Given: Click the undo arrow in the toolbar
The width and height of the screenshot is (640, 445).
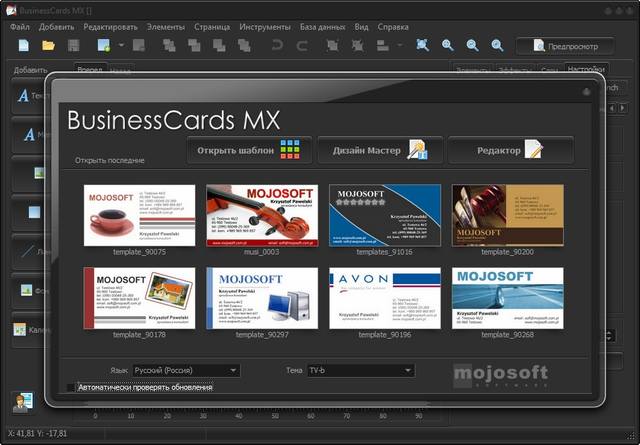Looking at the screenshot, I should 277,45.
